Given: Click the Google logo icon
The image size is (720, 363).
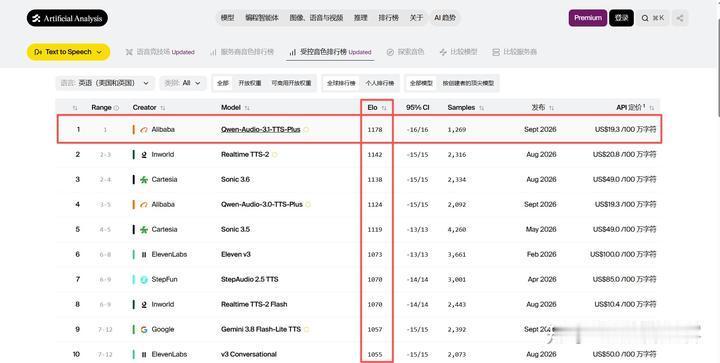Looking at the screenshot, I should tap(144, 329).
